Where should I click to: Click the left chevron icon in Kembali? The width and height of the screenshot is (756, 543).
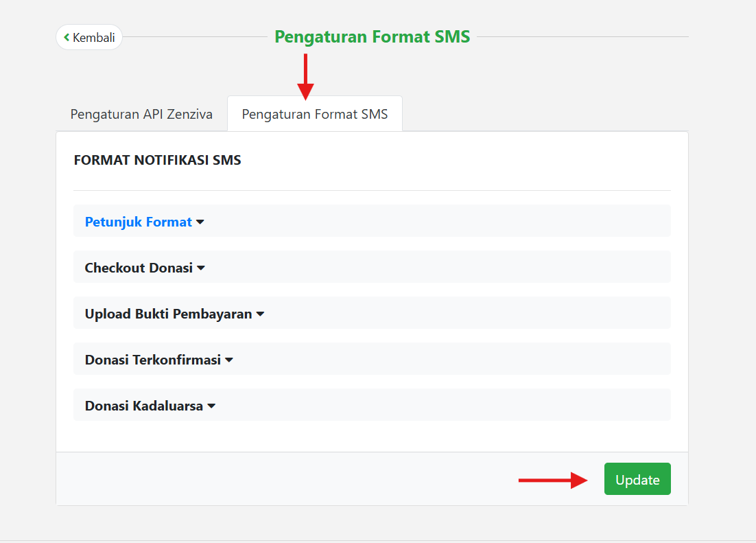click(67, 37)
